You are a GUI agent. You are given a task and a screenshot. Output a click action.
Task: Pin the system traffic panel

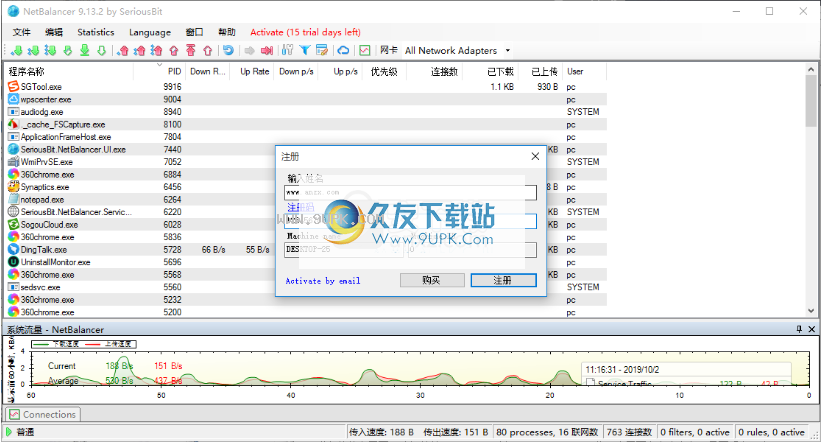[799, 329]
